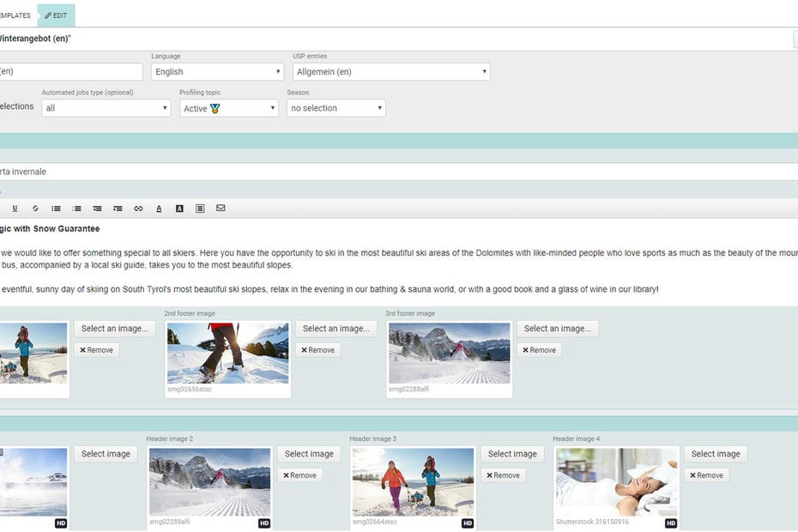The height and width of the screenshot is (532, 798).
Task: Click the 'Automated jobs type (optional)' label
Action: (88, 92)
